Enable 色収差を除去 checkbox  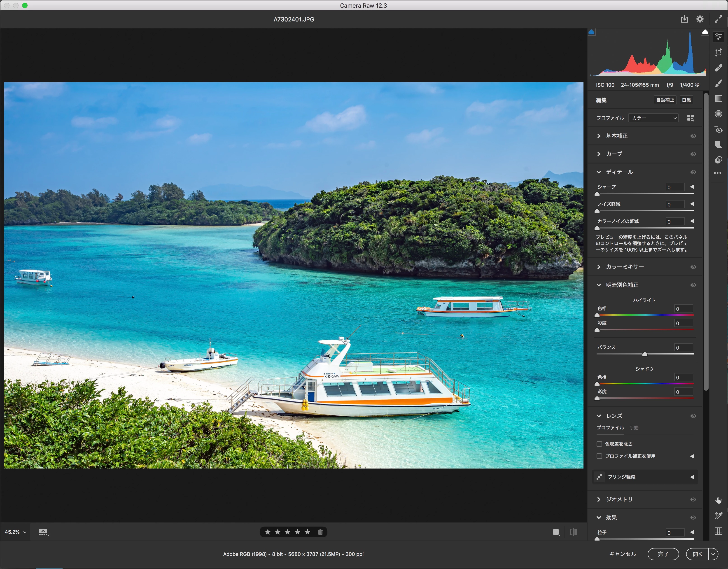[x=599, y=444]
